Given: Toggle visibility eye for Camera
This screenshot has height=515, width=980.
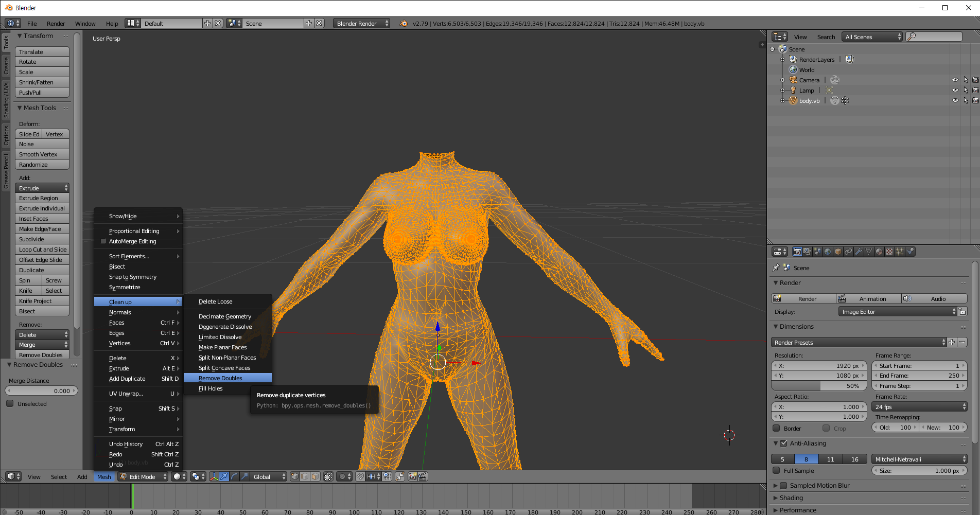Looking at the screenshot, I should 955,80.
